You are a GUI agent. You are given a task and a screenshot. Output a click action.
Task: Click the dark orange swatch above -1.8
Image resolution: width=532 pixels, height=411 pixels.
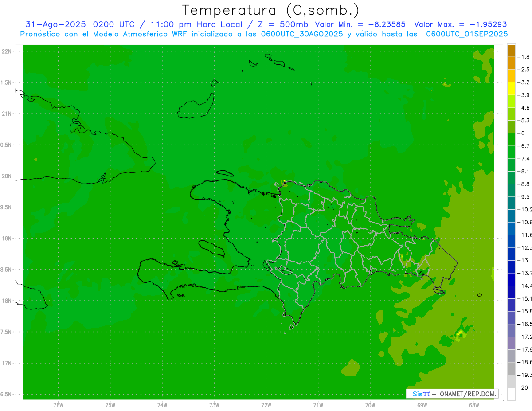(511, 51)
